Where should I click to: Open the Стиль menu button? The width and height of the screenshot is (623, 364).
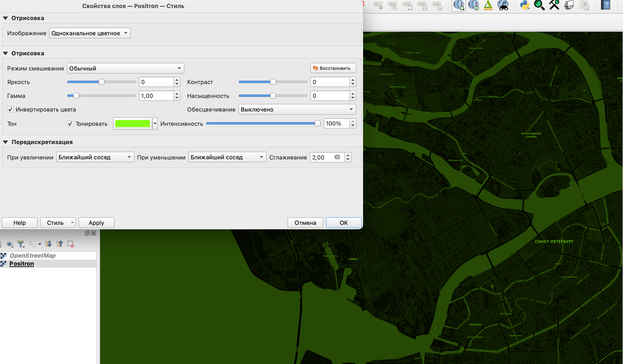[58, 223]
